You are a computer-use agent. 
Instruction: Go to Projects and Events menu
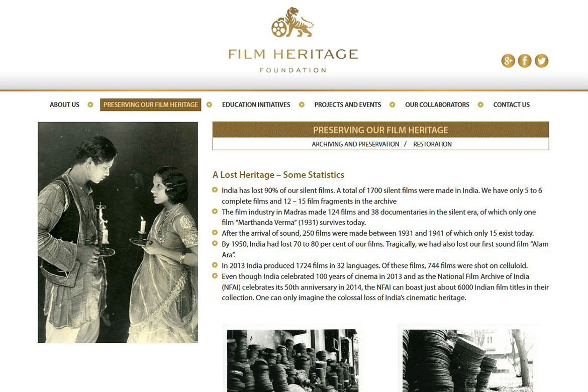click(348, 105)
